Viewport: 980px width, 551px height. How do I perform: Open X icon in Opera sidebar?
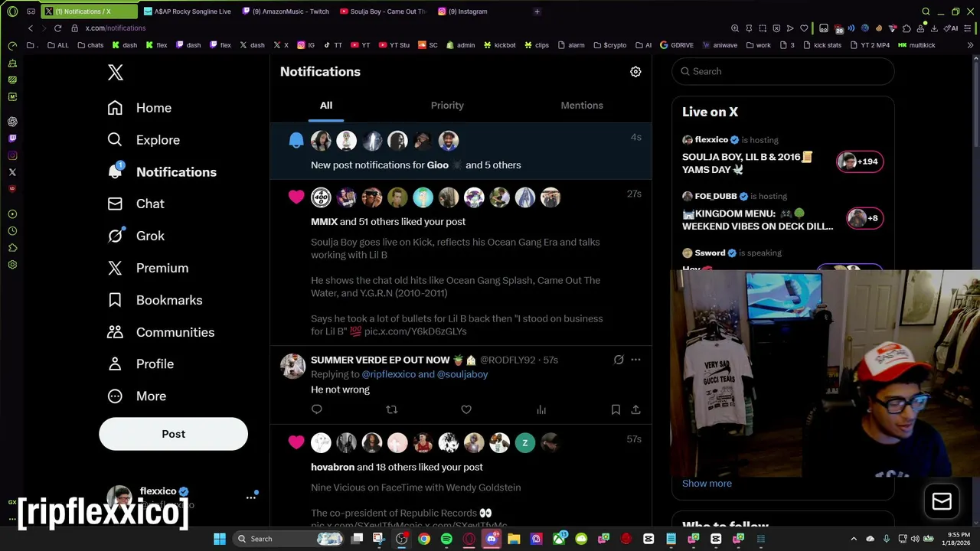(x=12, y=172)
